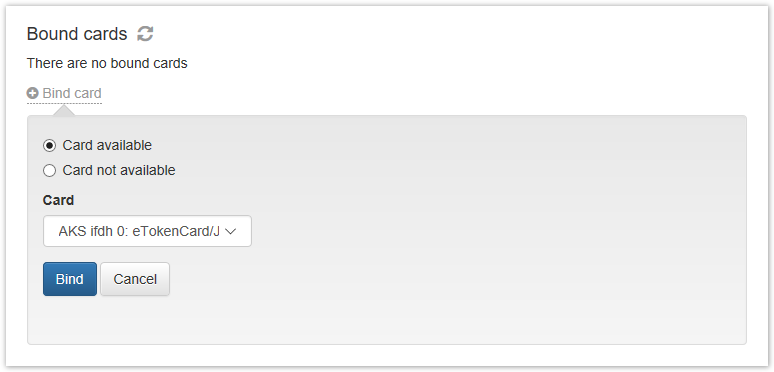774x372 pixels.
Task: Click the dotted underline beneath Bind card
Action: [64, 103]
